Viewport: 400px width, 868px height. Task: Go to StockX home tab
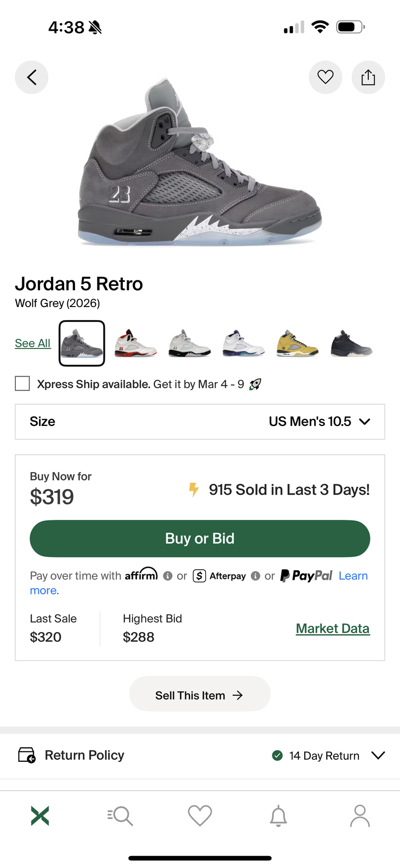(x=40, y=816)
